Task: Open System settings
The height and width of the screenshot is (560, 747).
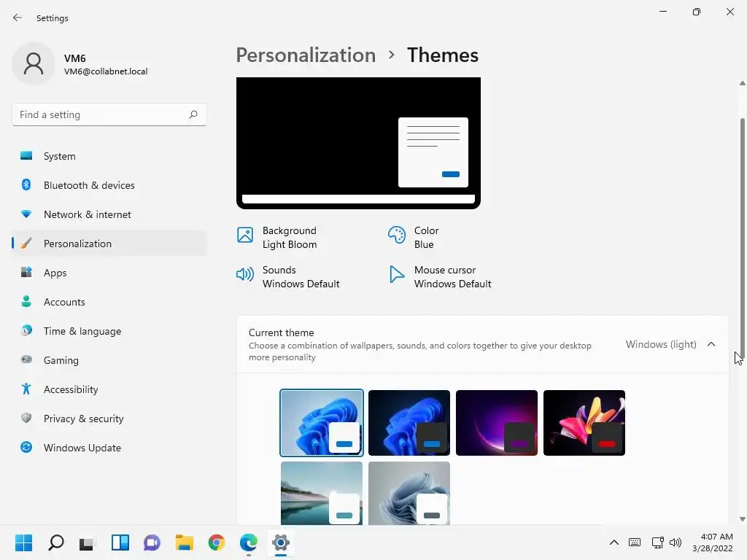Action: 109,156
